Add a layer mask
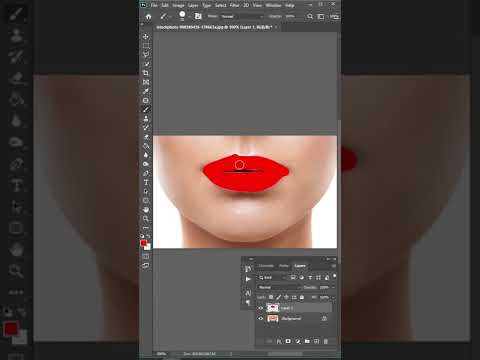 (288, 341)
